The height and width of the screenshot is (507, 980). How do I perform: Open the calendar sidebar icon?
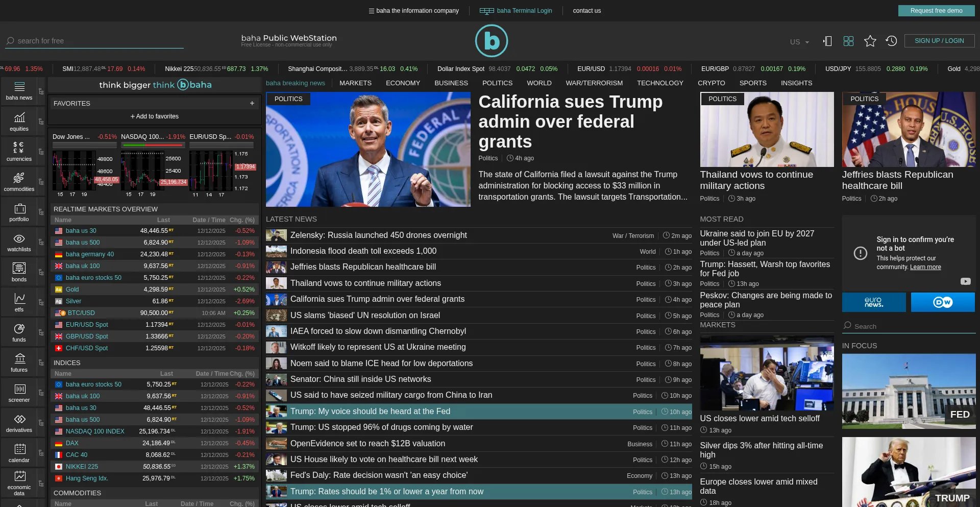19,453
